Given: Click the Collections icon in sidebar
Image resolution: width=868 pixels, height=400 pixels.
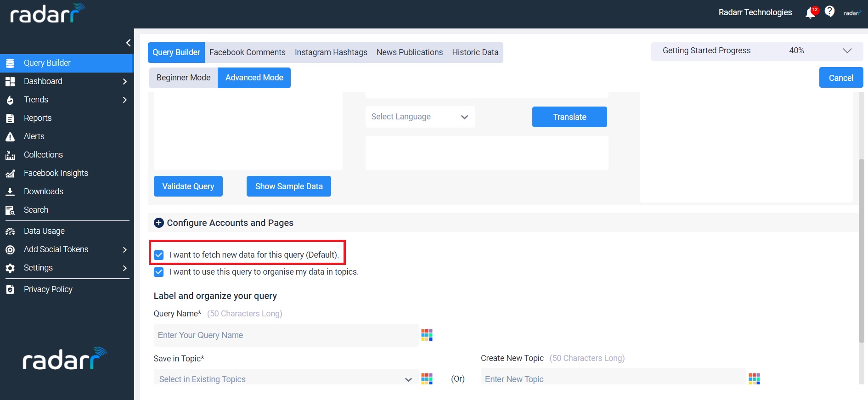Looking at the screenshot, I should point(10,155).
